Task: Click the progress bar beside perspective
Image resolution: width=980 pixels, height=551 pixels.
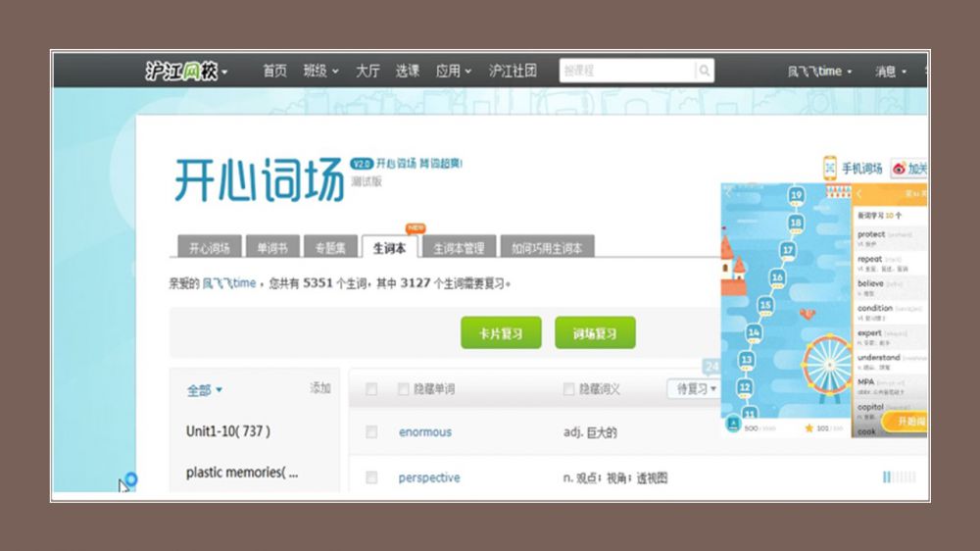Action: coord(899,477)
